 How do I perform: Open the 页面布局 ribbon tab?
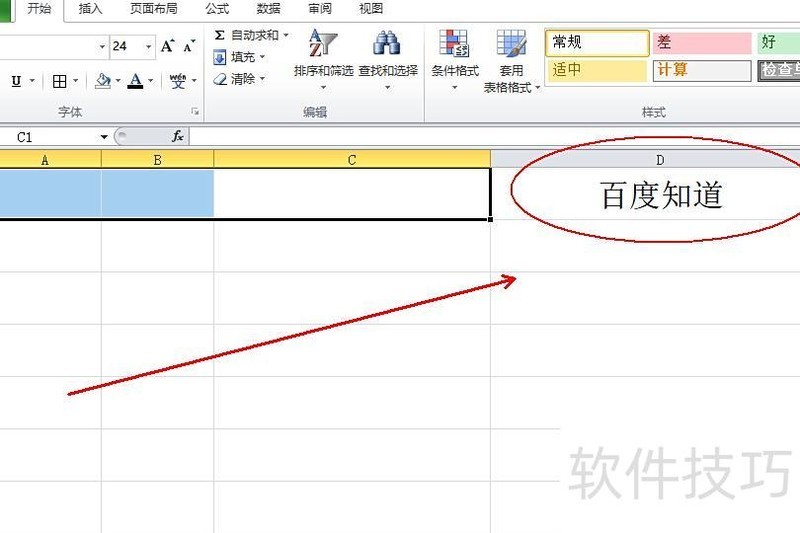[x=154, y=9]
